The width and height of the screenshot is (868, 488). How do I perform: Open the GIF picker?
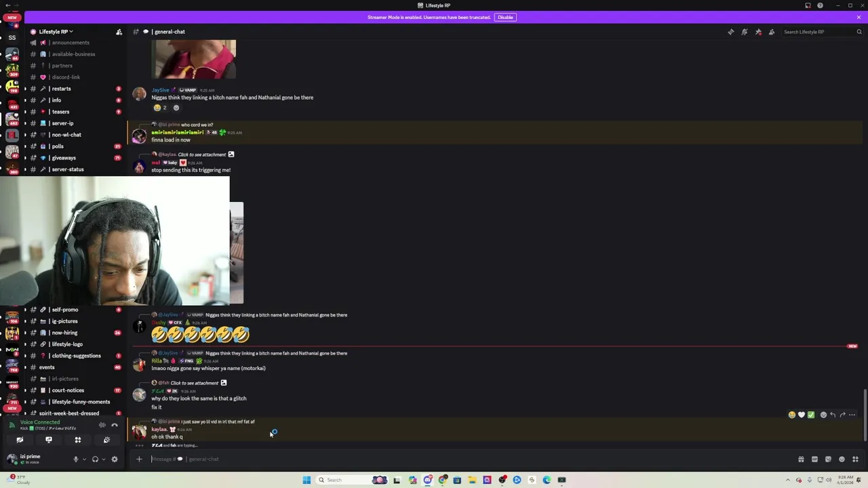click(x=814, y=459)
